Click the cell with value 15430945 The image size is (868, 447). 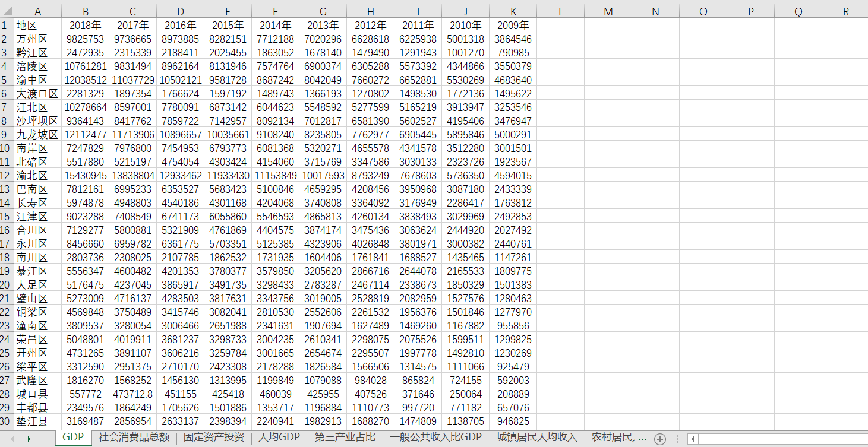click(x=86, y=176)
